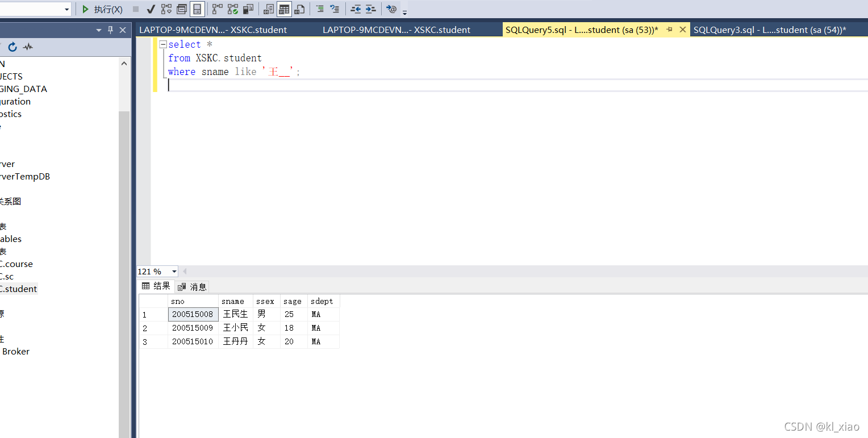Select the age cell 25
Viewport: 868px width, 438px height.
click(x=294, y=314)
